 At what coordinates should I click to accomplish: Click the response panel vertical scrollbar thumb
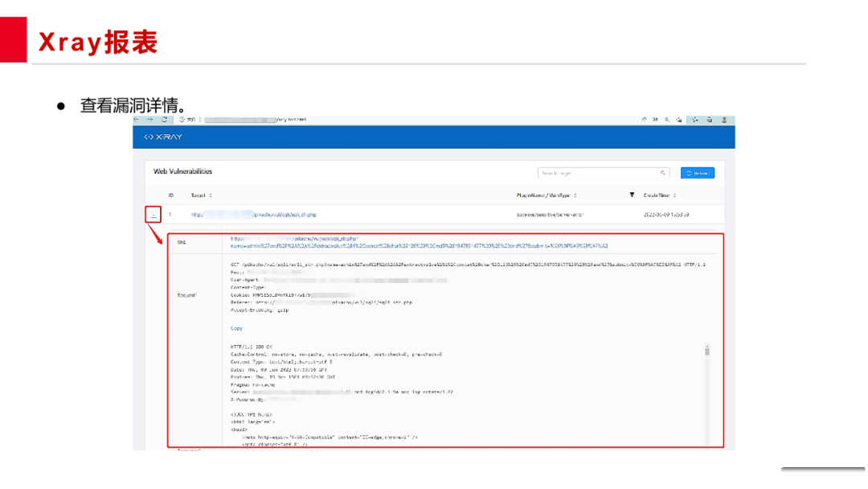pyautogui.click(x=707, y=351)
